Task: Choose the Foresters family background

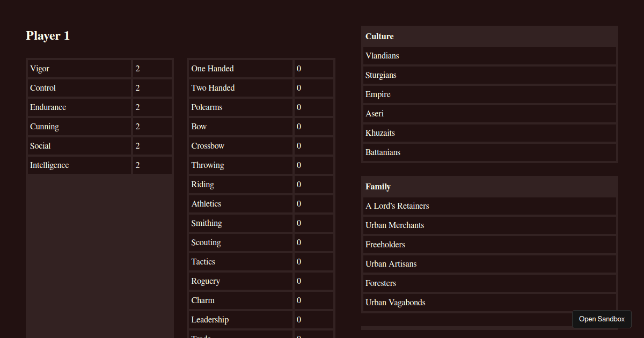Action: [489, 283]
